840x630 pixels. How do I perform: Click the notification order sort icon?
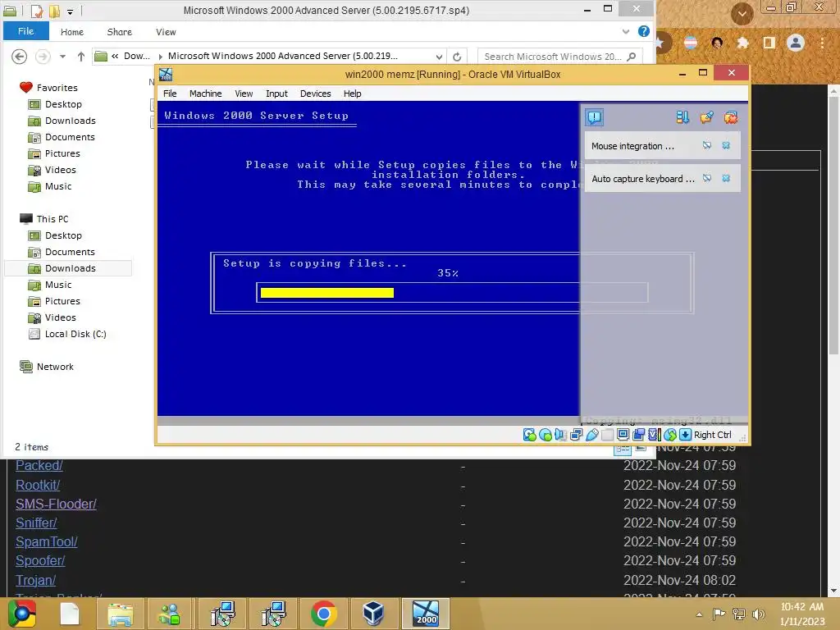[x=682, y=117]
